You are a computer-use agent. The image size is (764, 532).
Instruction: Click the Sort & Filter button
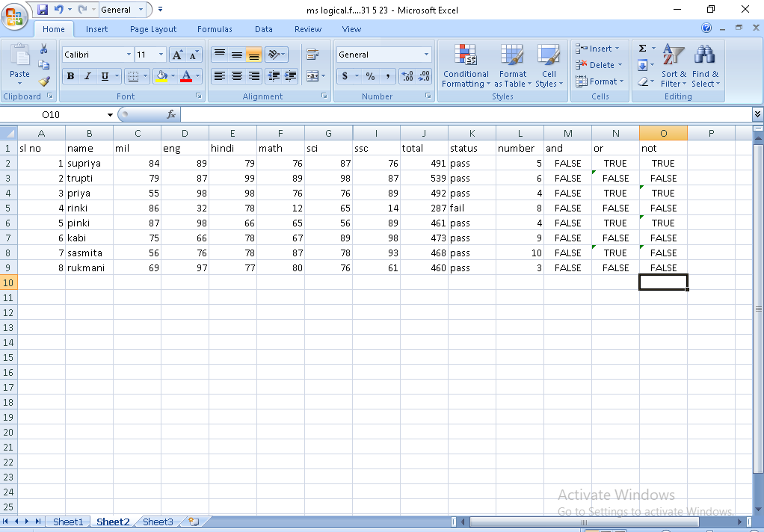(x=674, y=66)
